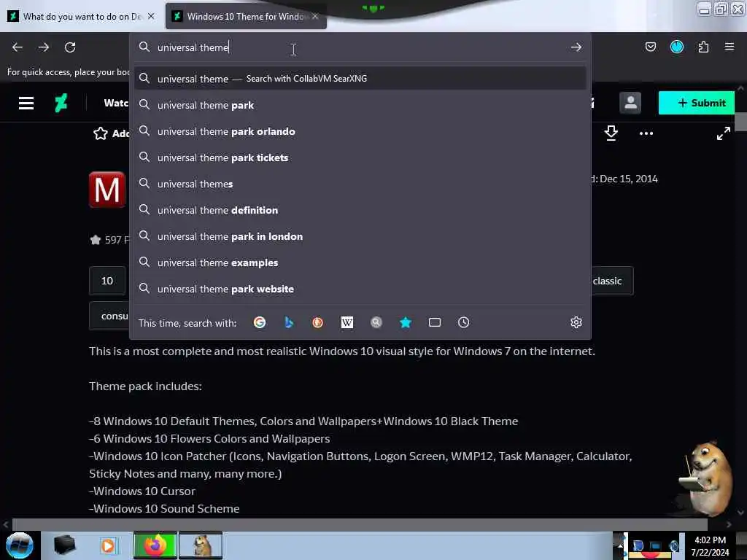Select the 'universal theme definition' suggestion
The image size is (747, 560).
[360, 210]
